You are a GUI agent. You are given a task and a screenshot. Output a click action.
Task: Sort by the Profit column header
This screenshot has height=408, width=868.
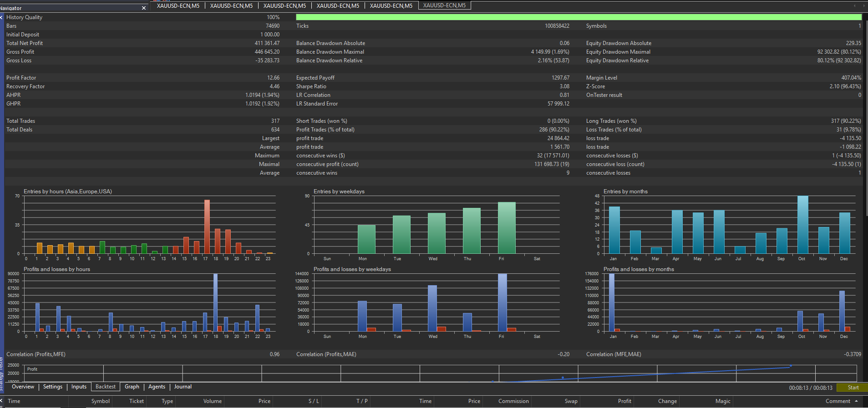(624, 401)
